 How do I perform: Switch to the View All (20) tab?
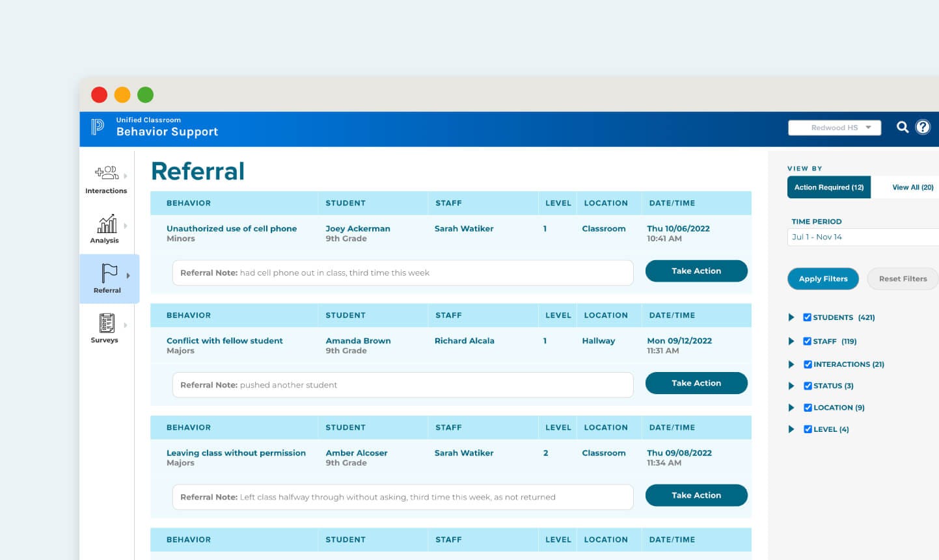(912, 187)
